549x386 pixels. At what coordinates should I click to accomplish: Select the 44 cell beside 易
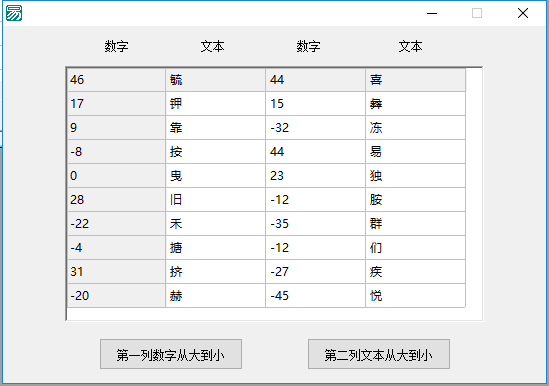coord(316,152)
